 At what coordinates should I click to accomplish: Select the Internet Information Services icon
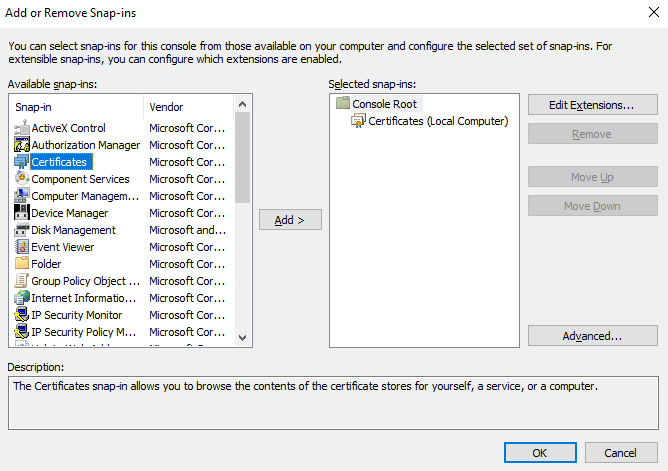coord(23,298)
